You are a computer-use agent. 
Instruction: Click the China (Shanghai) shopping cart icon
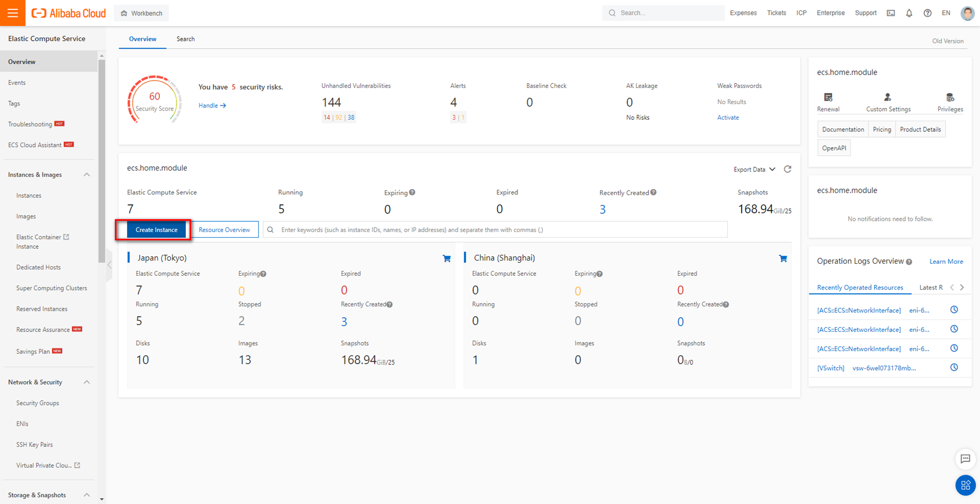(783, 258)
